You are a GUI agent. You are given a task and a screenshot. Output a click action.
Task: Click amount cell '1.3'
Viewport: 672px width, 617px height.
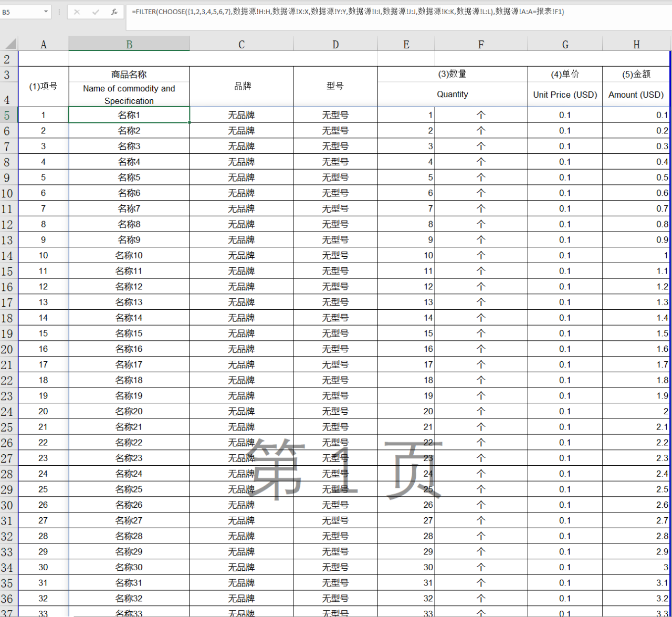(636, 302)
